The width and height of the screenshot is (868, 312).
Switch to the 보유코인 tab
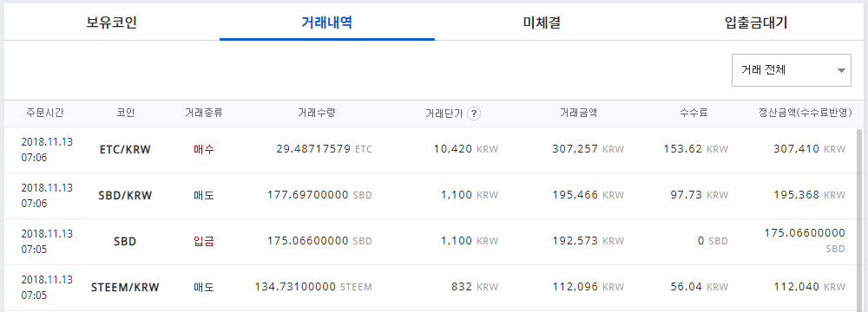click(x=112, y=23)
